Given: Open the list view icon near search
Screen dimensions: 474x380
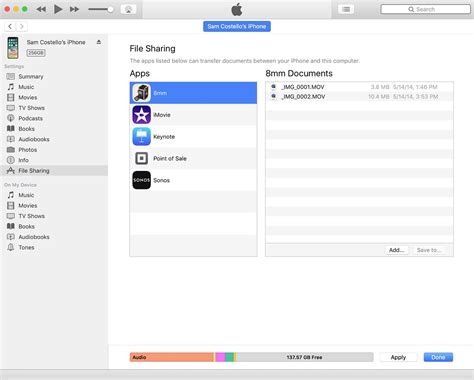Looking at the screenshot, I should (x=346, y=9).
